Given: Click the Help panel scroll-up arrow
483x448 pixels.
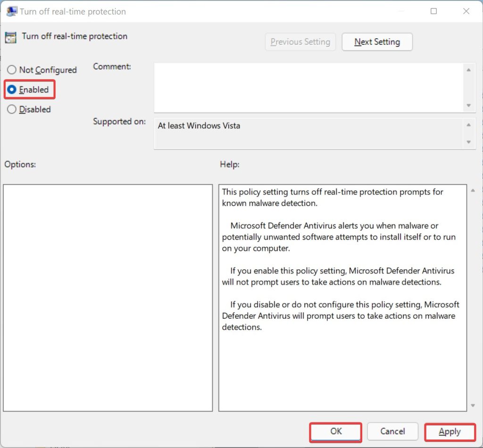Looking at the screenshot, I should pos(473,190).
